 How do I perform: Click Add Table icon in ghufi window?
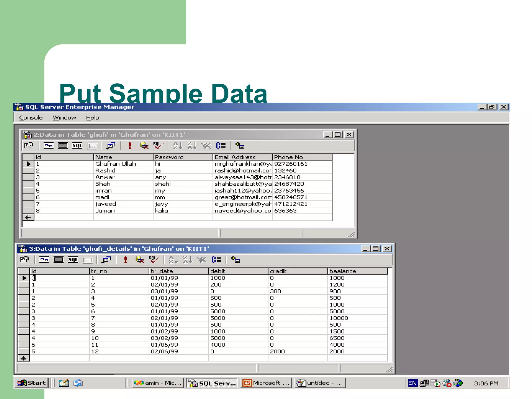[240, 145]
